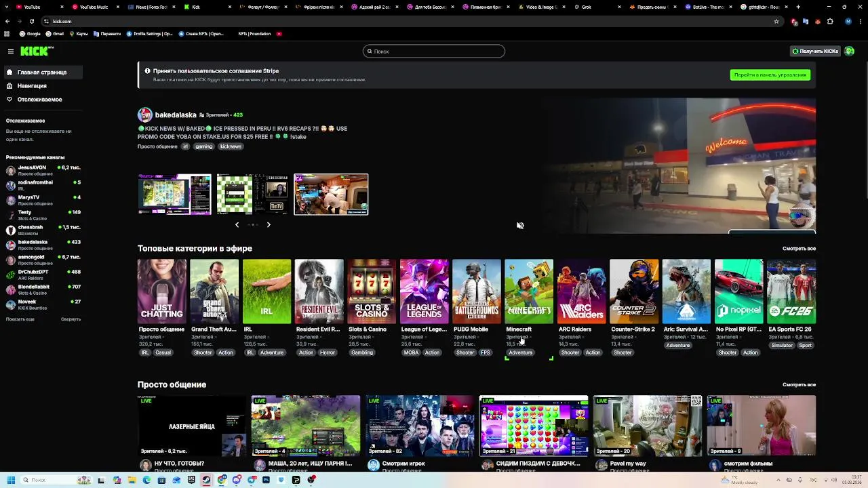Select FPS tag under PUBG Mobile
Viewport: 868px width, 488px height.
(x=485, y=352)
